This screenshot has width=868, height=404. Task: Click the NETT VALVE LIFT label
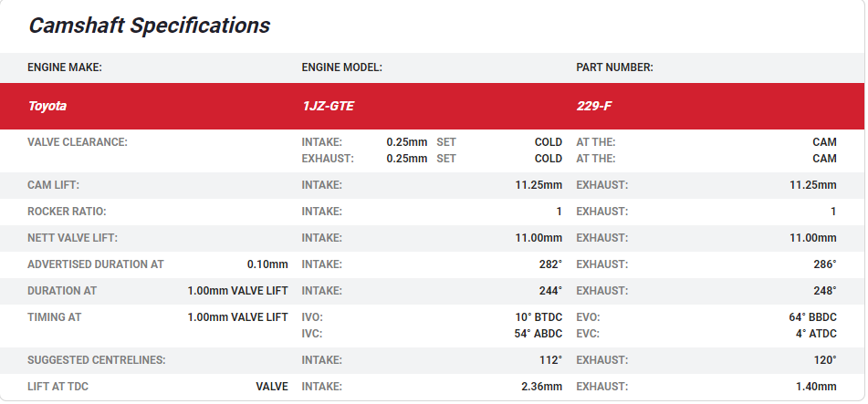coord(73,238)
